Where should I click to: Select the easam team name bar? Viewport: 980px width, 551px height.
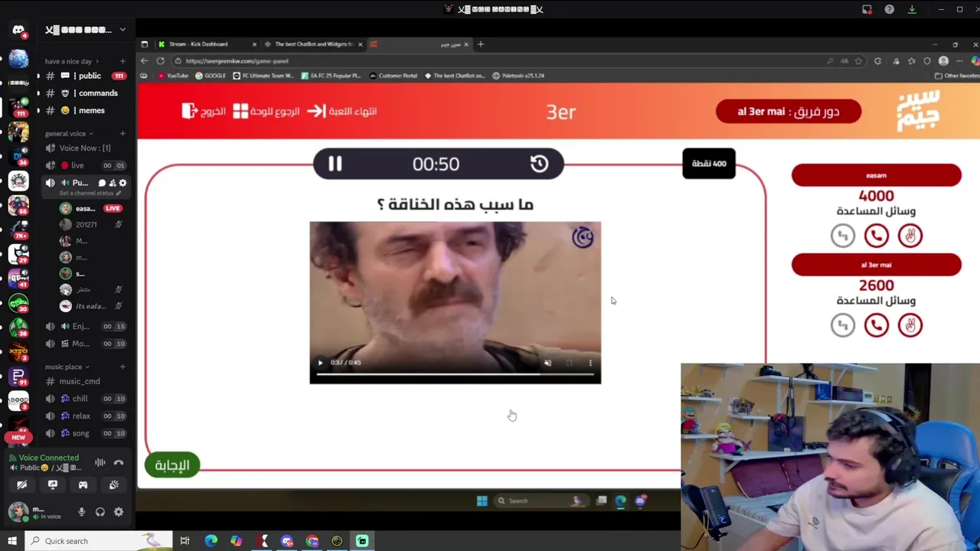[877, 175]
